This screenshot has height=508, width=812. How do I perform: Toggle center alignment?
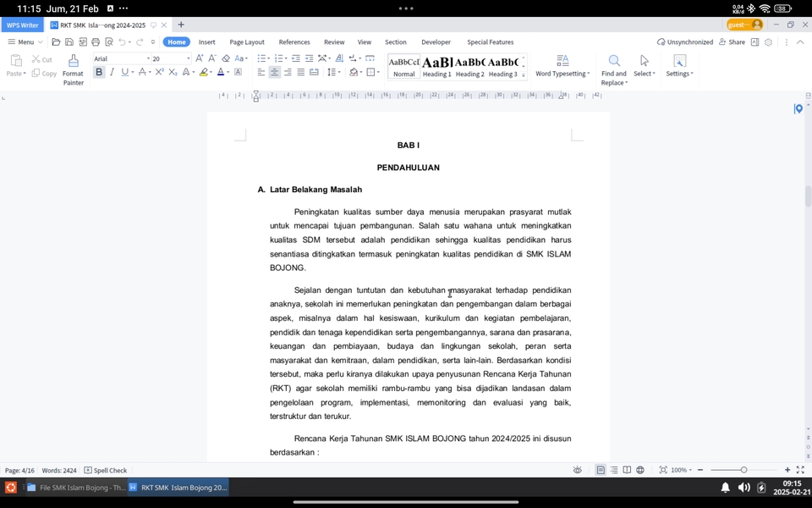coord(274,72)
